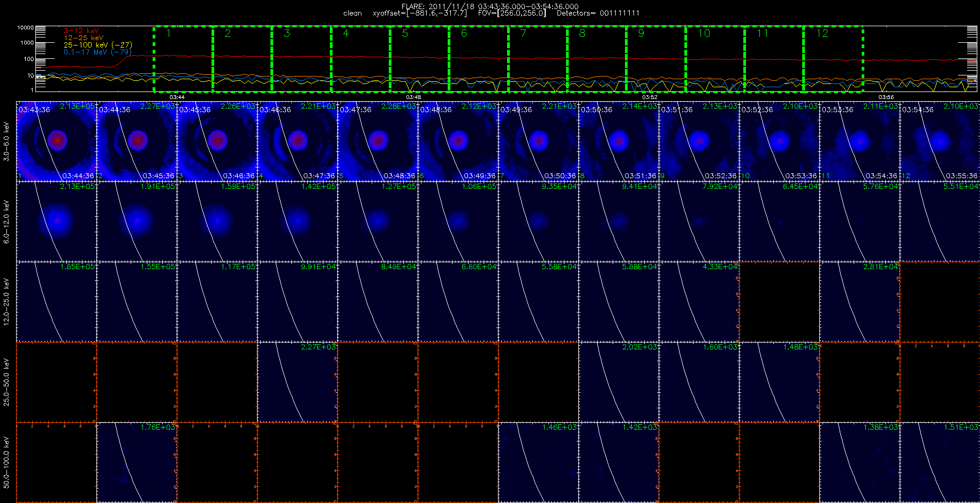Open 25.0-50.0 keV image with peak 2.27E+03
The width and height of the screenshot is (980, 503).
coord(297,382)
